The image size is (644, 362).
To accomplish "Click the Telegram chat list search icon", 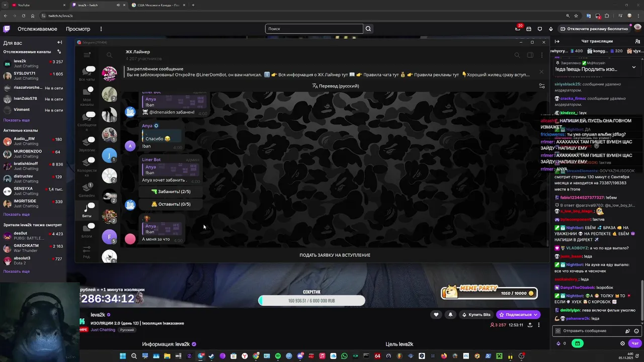I will point(109,55).
